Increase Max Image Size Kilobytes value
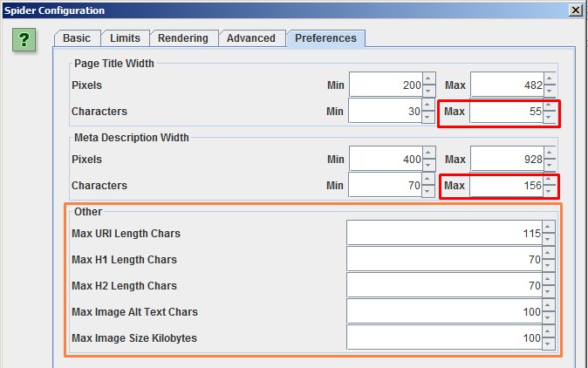This screenshot has height=368, width=588. click(548, 331)
